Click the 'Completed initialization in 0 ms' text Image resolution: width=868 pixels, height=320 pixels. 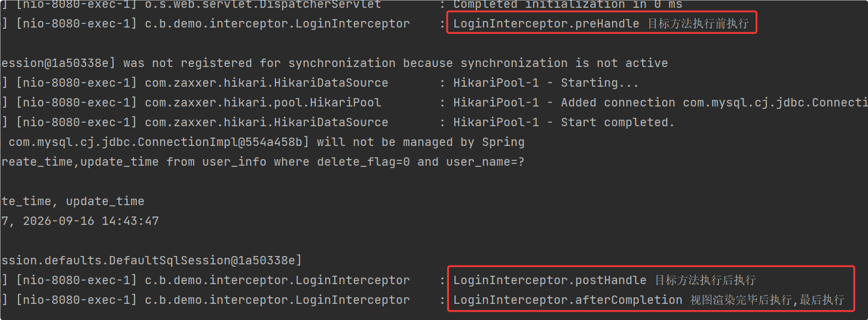568,5
